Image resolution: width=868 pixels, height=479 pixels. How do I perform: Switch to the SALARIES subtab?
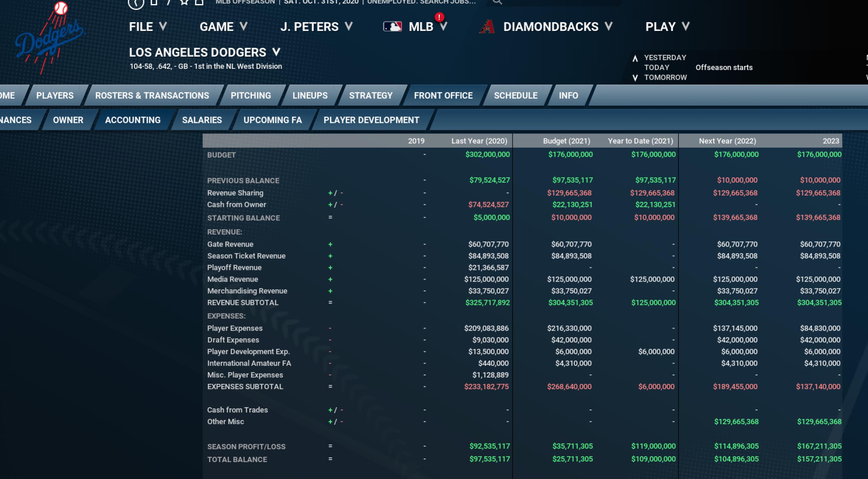(x=202, y=120)
